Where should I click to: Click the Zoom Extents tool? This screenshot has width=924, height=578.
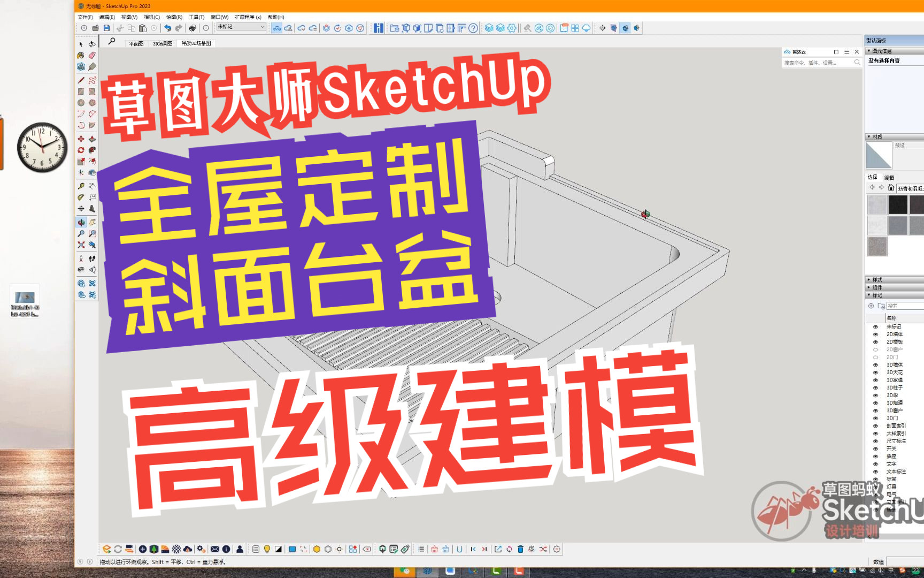coord(81,245)
